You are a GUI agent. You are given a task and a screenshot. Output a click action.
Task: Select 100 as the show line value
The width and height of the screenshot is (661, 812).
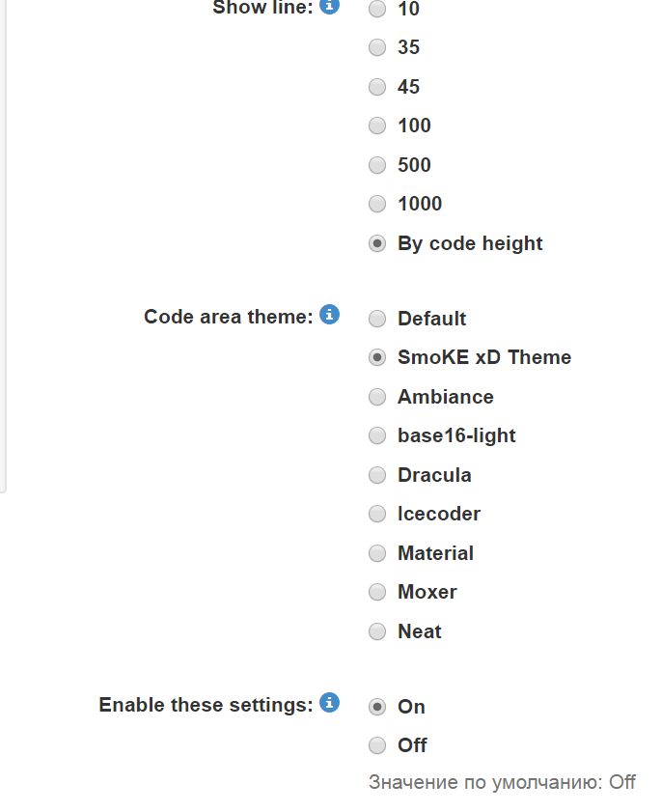coord(376,126)
